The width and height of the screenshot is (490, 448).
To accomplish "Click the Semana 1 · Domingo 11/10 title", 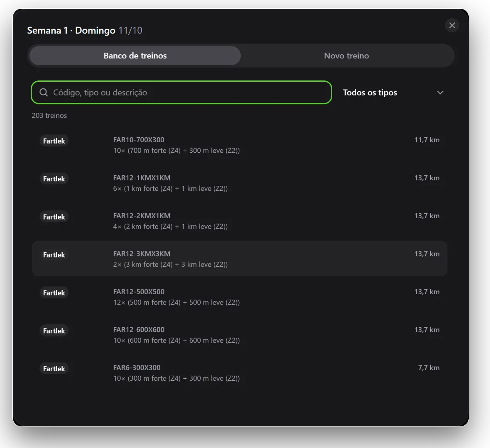I will [85, 30].
